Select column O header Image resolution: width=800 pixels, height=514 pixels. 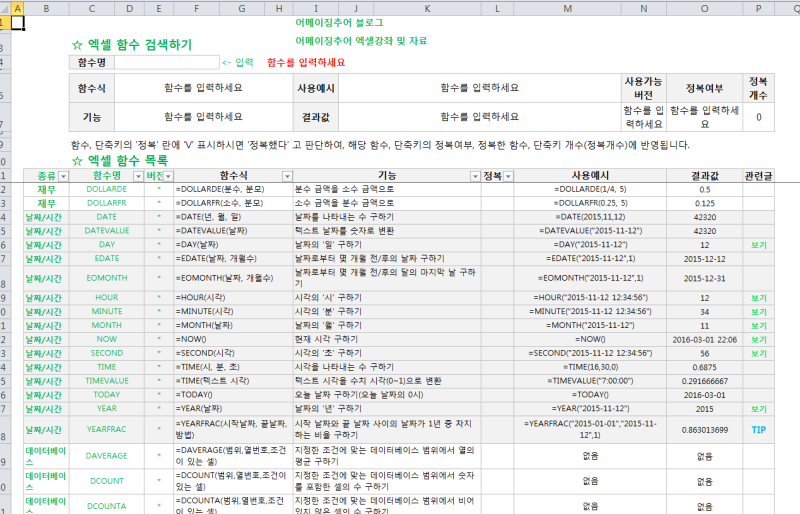click(x=704, y=8)
